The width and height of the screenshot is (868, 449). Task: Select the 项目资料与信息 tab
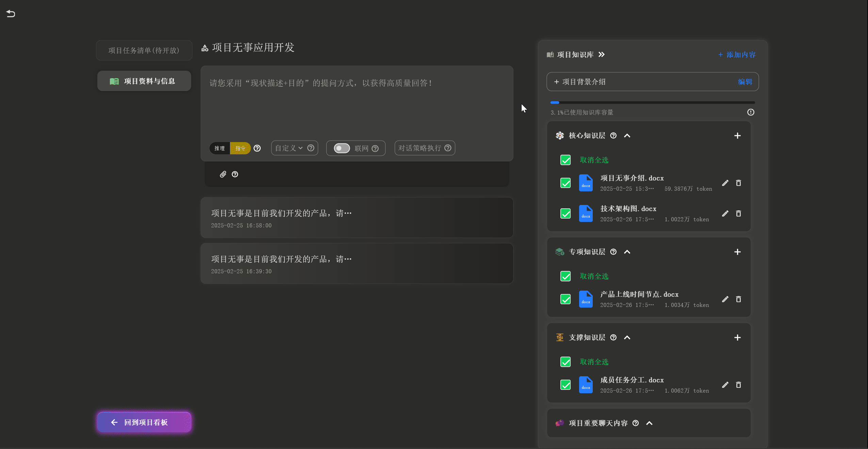(x=144, y=81)
